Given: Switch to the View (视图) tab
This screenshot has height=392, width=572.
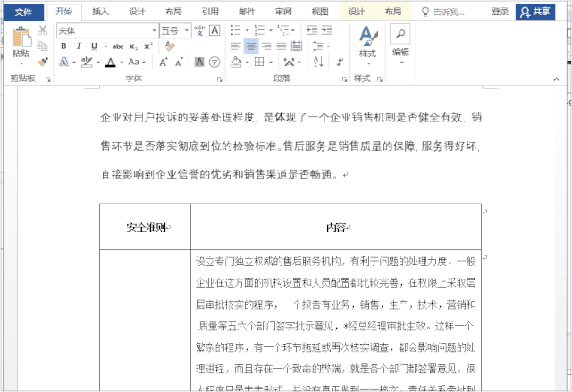Looking at the screenshot, I should pyautogui.click(x=320, y=12).
